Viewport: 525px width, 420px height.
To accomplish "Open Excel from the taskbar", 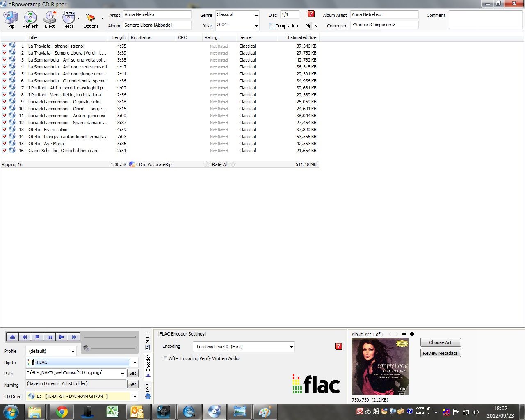I will [x=112, y=412].
